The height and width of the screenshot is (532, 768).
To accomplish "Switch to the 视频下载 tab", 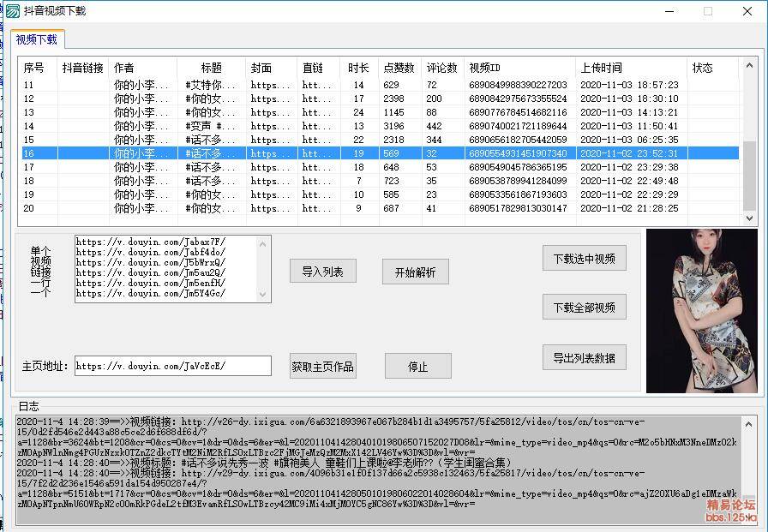I will coord(37,39).
